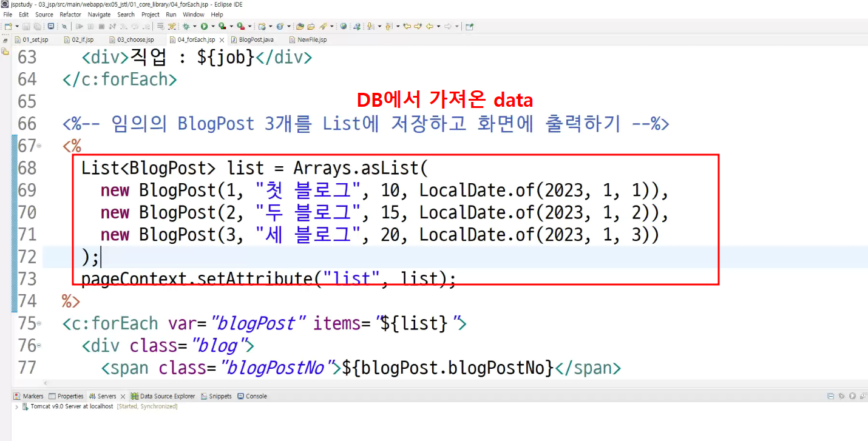
Task: Click the Back navigation yellow arrow icon
Action: [430, 27]
